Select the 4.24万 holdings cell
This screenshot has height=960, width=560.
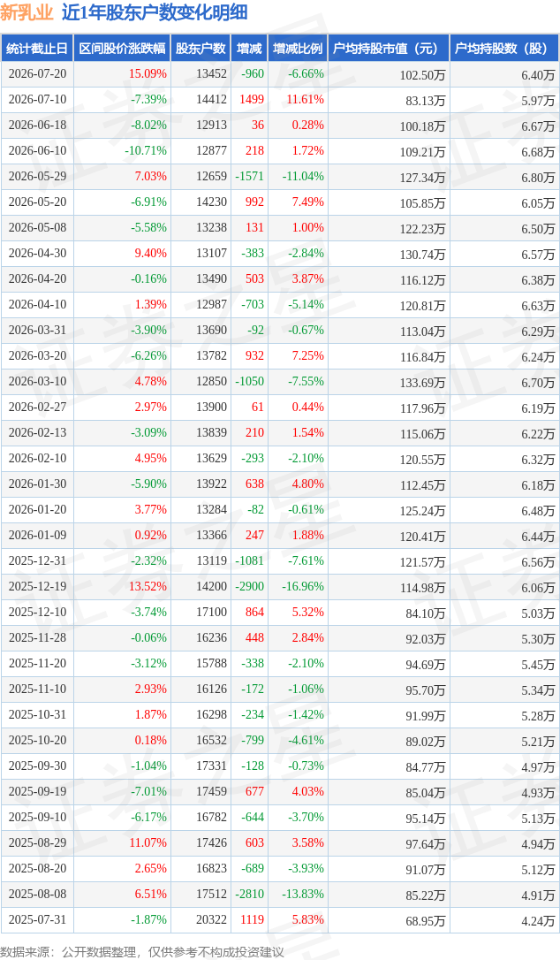pos(538,921)
